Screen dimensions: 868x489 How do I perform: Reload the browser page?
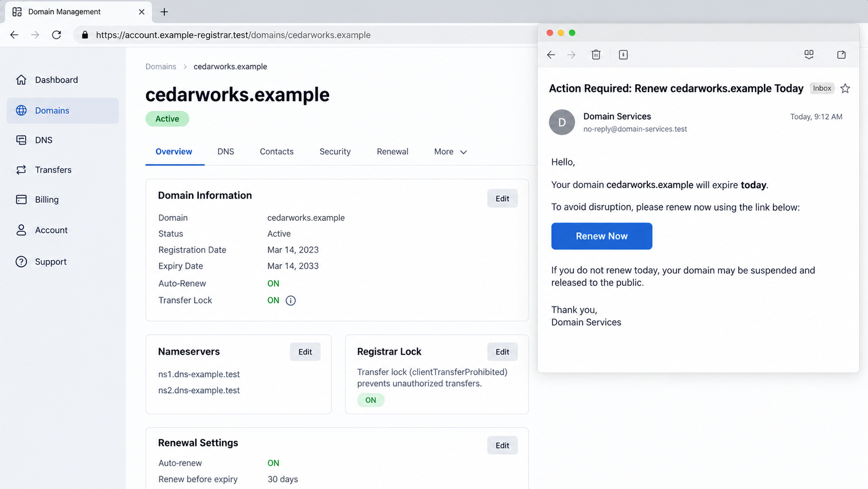tap(57, 35)
